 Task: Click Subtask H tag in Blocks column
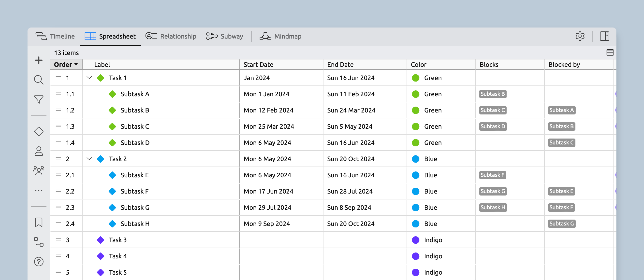tap(493, 207)
